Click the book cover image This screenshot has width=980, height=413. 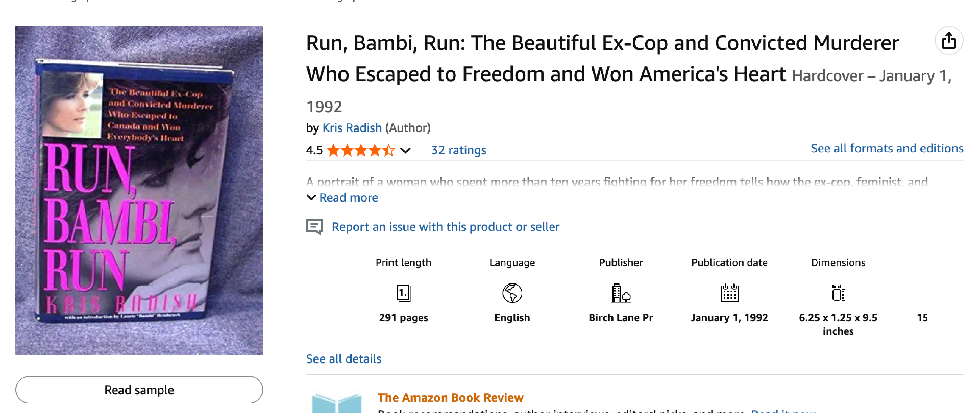(139, 191)
